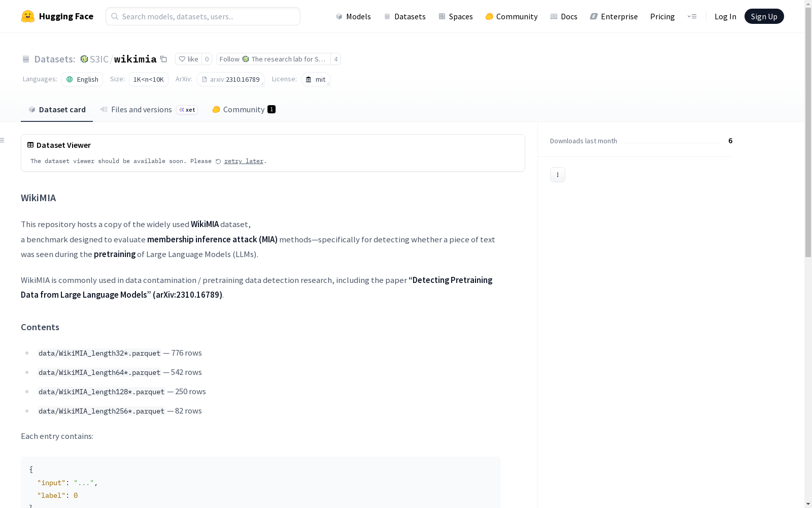Open the Datasets nav link

404,16
